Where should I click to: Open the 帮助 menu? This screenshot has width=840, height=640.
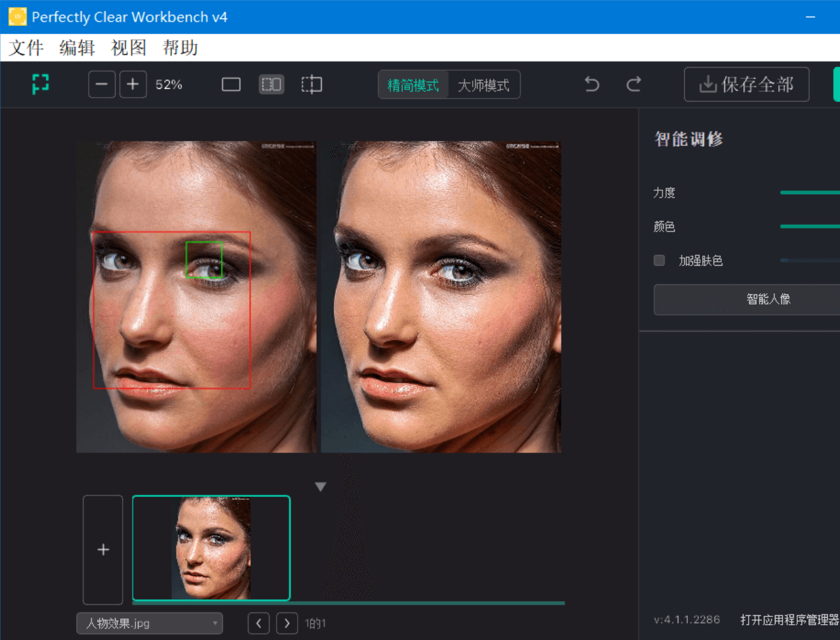click(180, 48)
